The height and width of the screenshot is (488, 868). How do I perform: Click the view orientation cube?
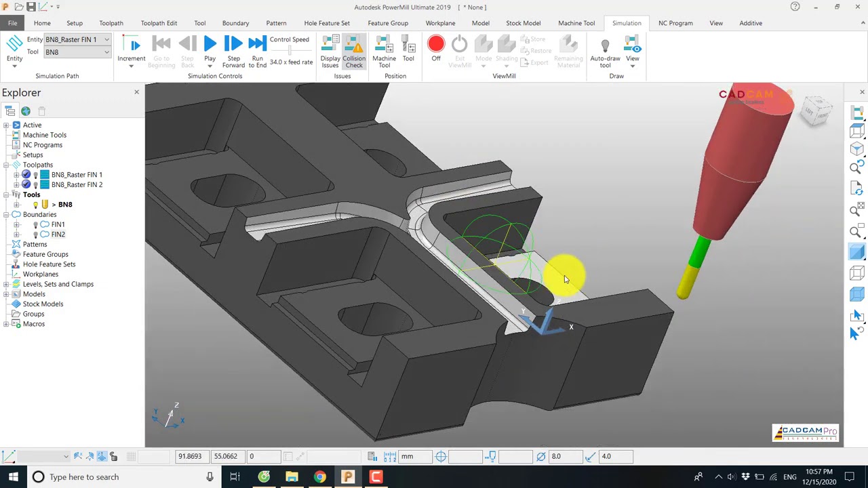point(816,110)
